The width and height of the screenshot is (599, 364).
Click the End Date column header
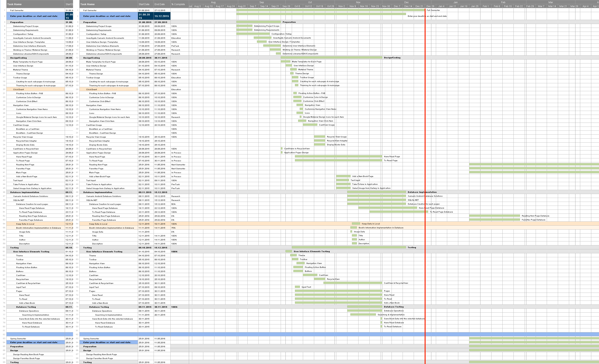coord(160,4)
